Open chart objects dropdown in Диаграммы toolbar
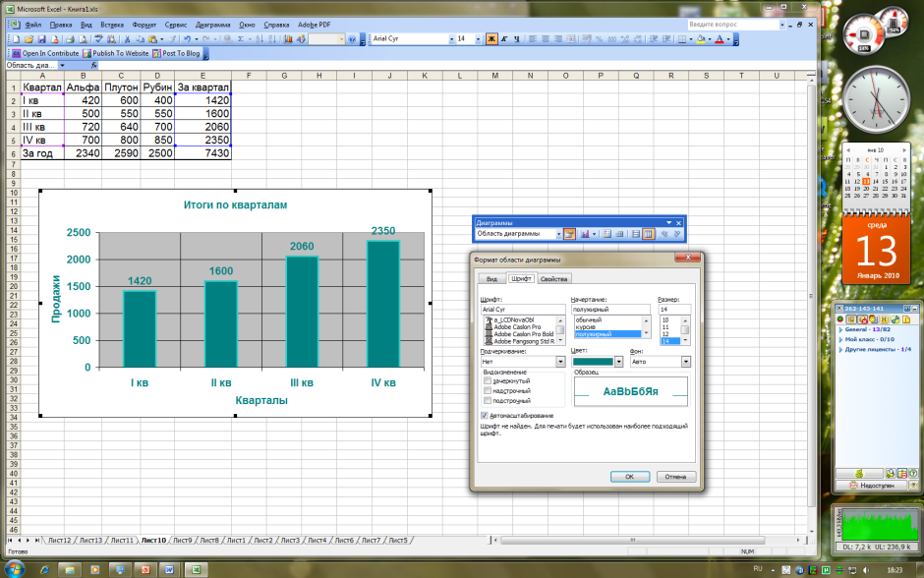The width and height of the screenshot is (924, 578). pos(558,234)
